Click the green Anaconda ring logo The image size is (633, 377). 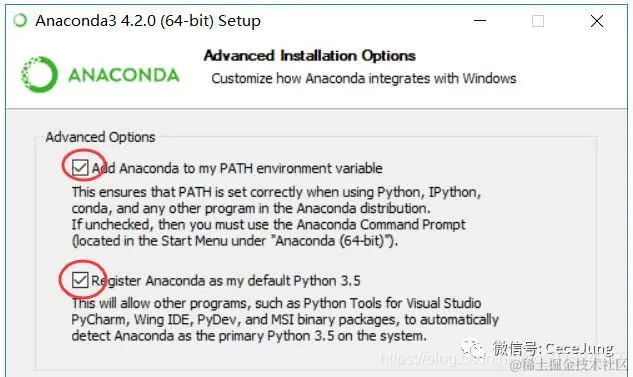point(39,74)
